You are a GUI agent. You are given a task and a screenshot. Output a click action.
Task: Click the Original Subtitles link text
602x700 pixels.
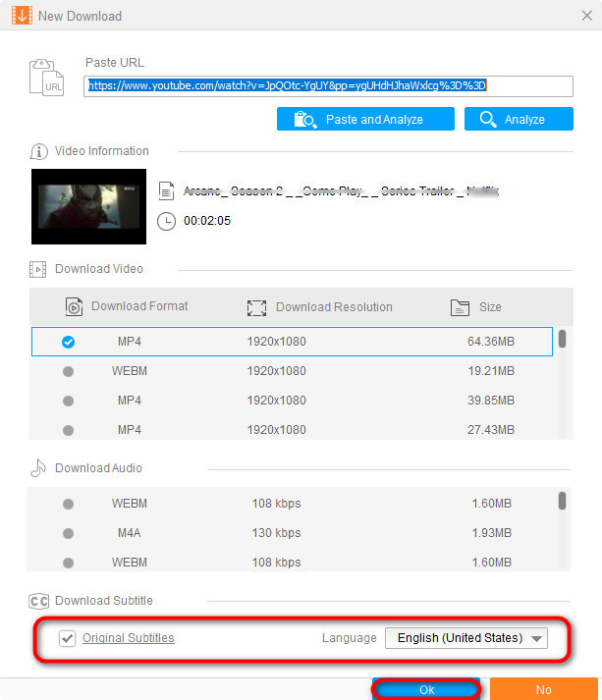pyautogui.click(x=129, y=638)
